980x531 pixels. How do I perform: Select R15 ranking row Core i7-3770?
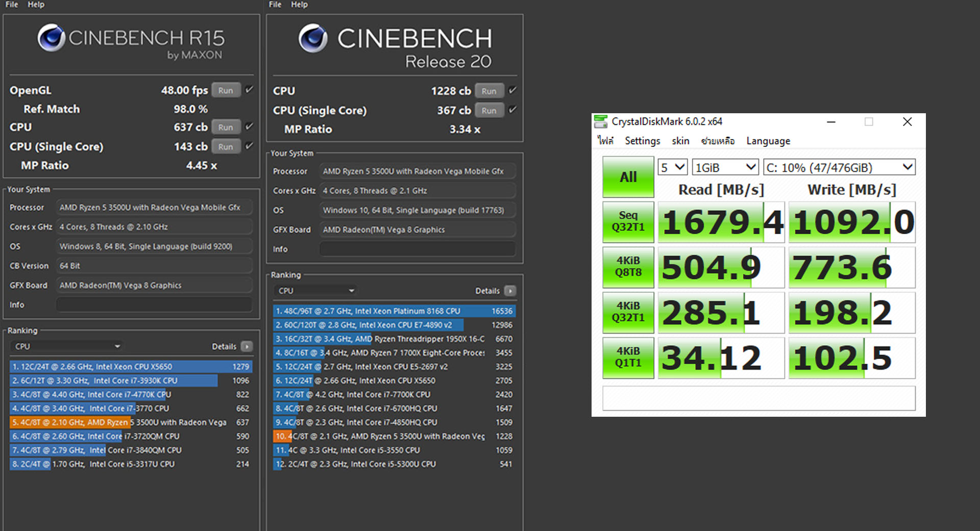tap(131, 409)
